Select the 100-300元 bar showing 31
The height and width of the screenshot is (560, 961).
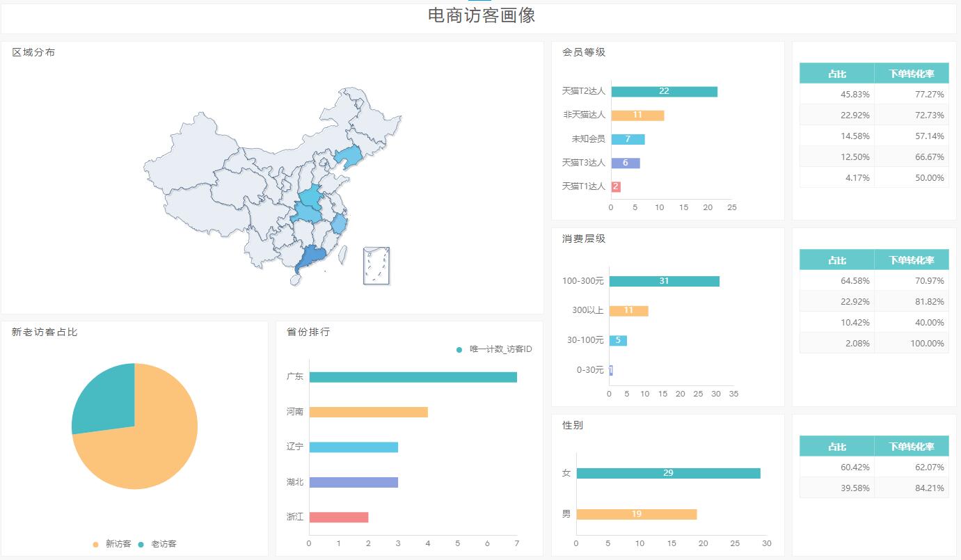tap(664, 281)
